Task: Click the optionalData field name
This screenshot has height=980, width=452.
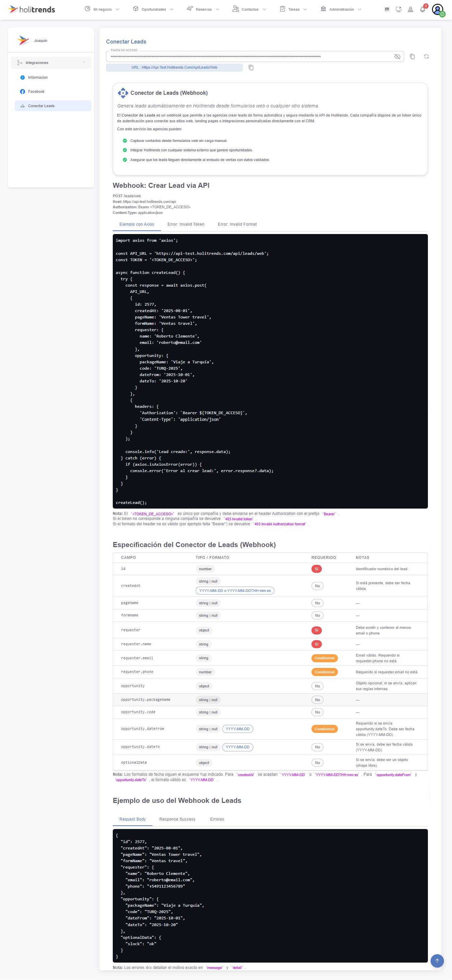Action: [134, 762]
